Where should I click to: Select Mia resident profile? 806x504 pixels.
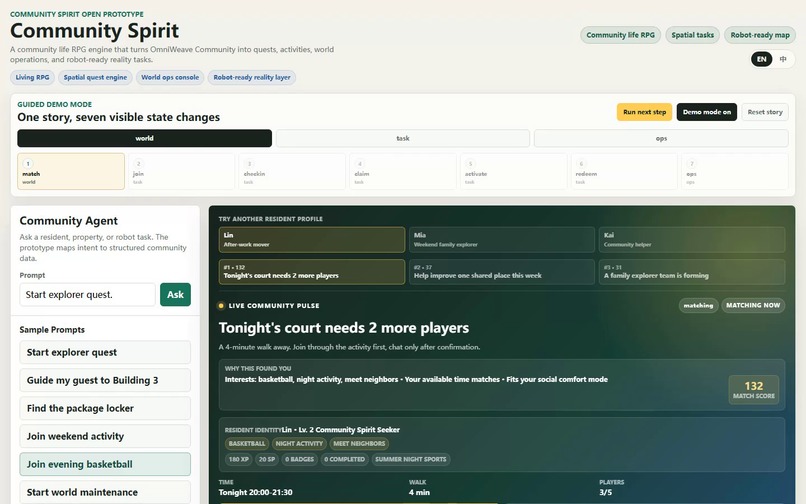click(502, 240)
